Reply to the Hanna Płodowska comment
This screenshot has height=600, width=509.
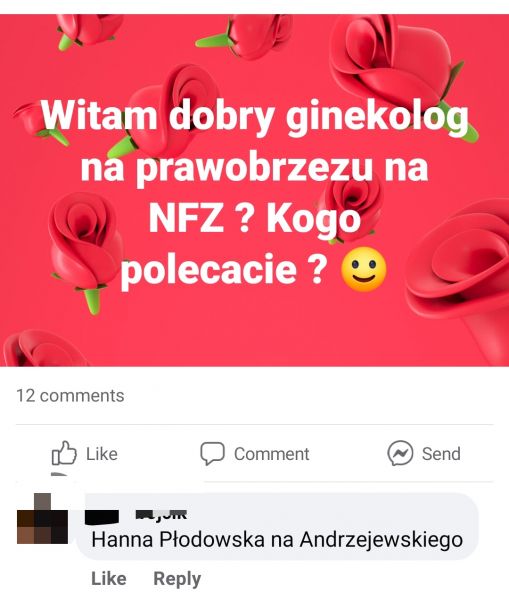tap(177, 579)
